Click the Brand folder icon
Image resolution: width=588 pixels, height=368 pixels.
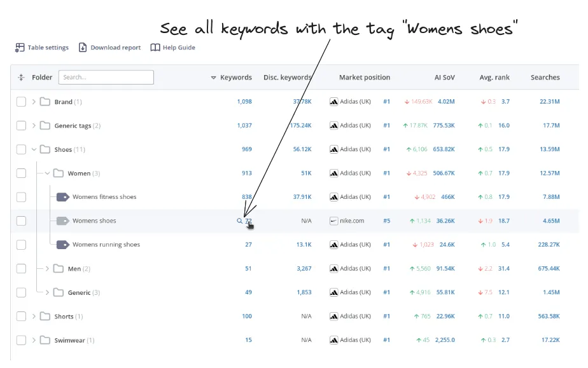coord(45,102)
